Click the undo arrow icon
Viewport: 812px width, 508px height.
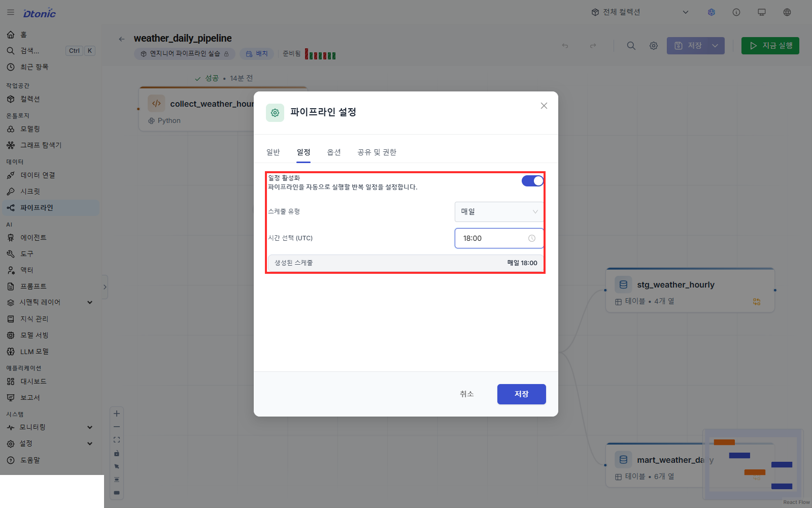565,46
